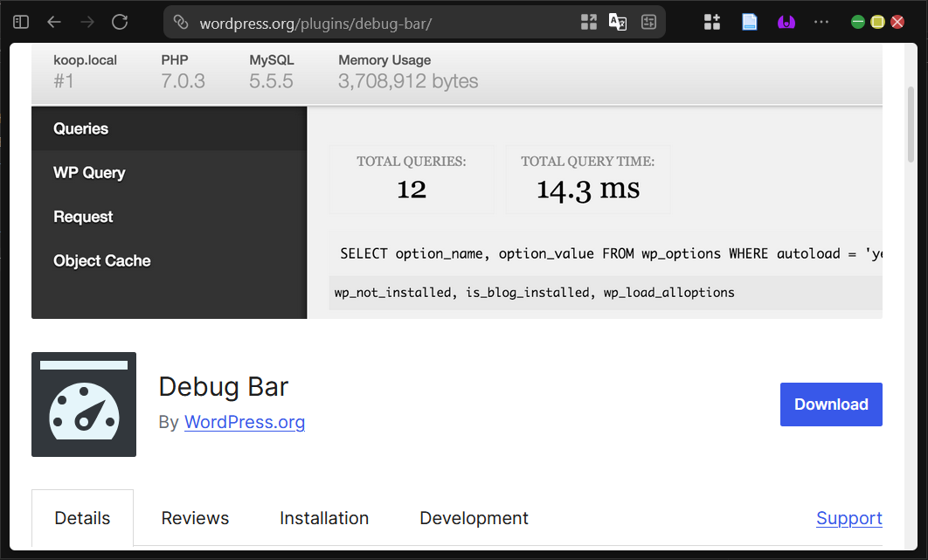
Task: Click the wordpress.org/plugins/debug-bar/ address field
Action: 316,24
